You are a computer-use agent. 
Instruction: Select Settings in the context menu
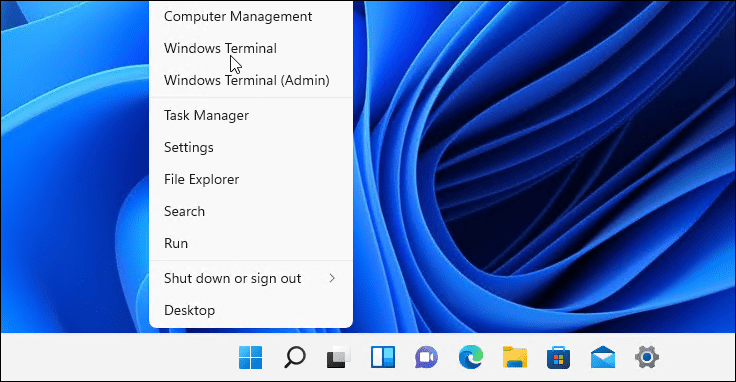tap(251, 147)
